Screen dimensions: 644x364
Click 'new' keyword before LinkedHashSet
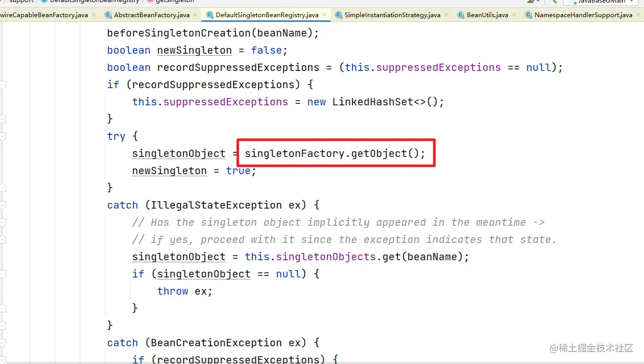coord(317,102)
